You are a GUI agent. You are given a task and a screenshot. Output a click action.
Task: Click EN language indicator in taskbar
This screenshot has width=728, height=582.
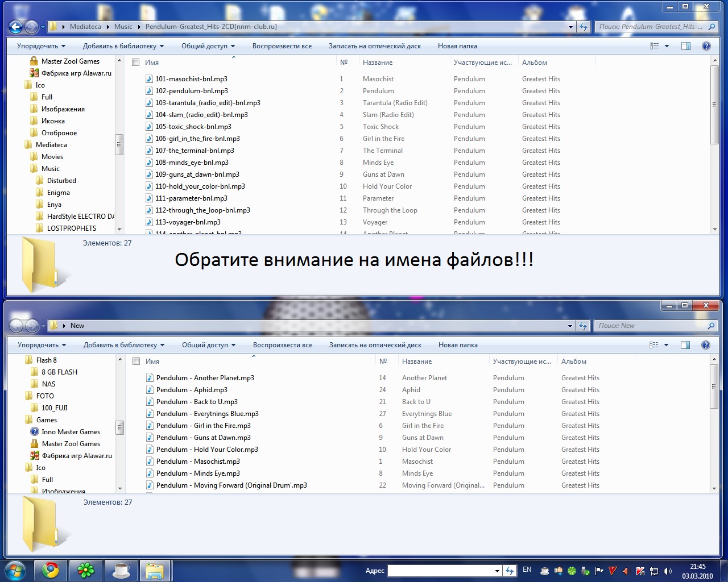click(527, 569)
